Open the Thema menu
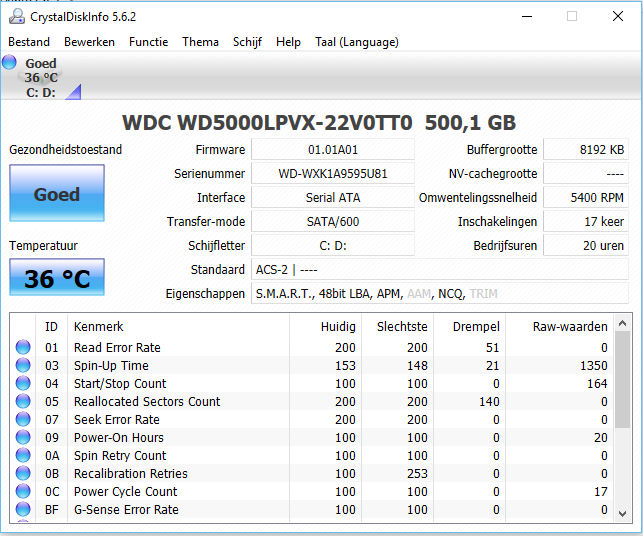This screenshot has width=643, height=536. pos(201,42)
